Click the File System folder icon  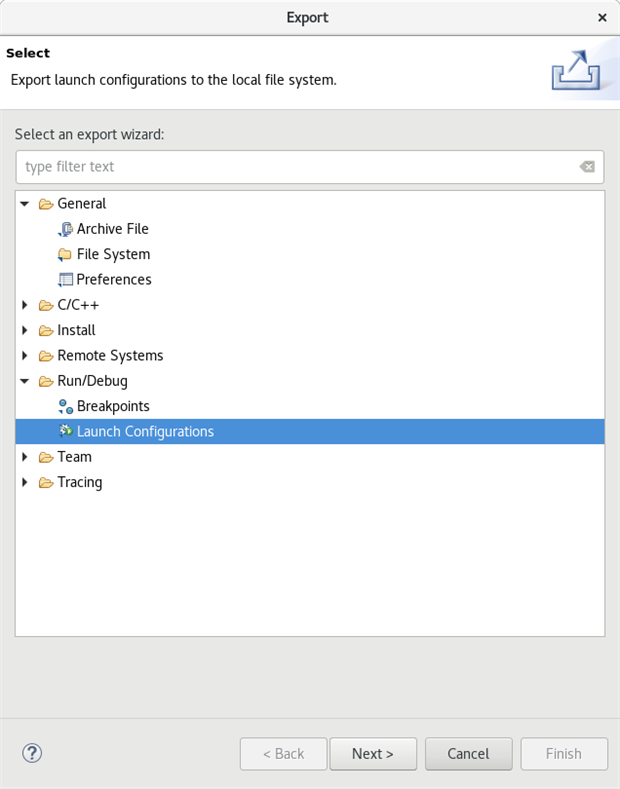click(65, 254)
